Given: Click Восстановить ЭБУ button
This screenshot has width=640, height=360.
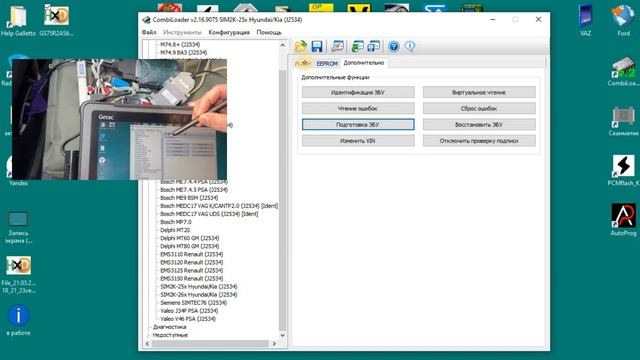Looking at the screenshot, I should pos(479,124).
